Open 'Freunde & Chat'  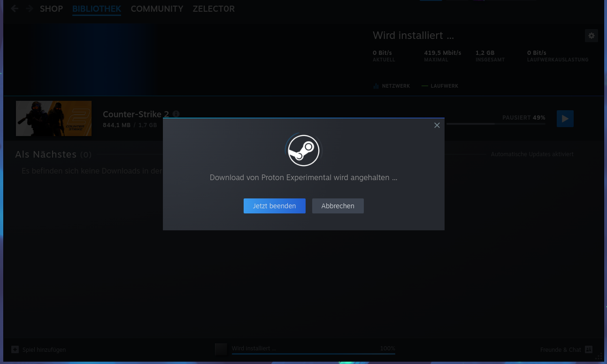(561, 350)
